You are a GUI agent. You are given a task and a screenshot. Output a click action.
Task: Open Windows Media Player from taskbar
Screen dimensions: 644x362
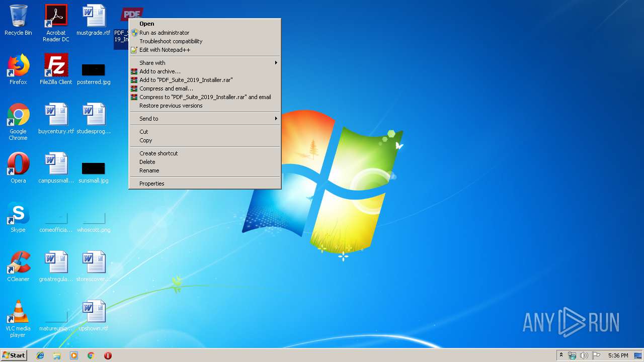click(74, 355)
